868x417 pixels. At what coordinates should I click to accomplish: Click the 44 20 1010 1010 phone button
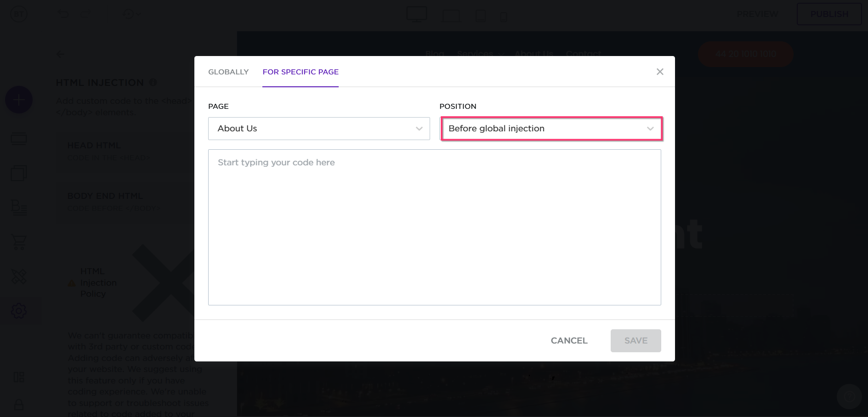tap(746, 54)
